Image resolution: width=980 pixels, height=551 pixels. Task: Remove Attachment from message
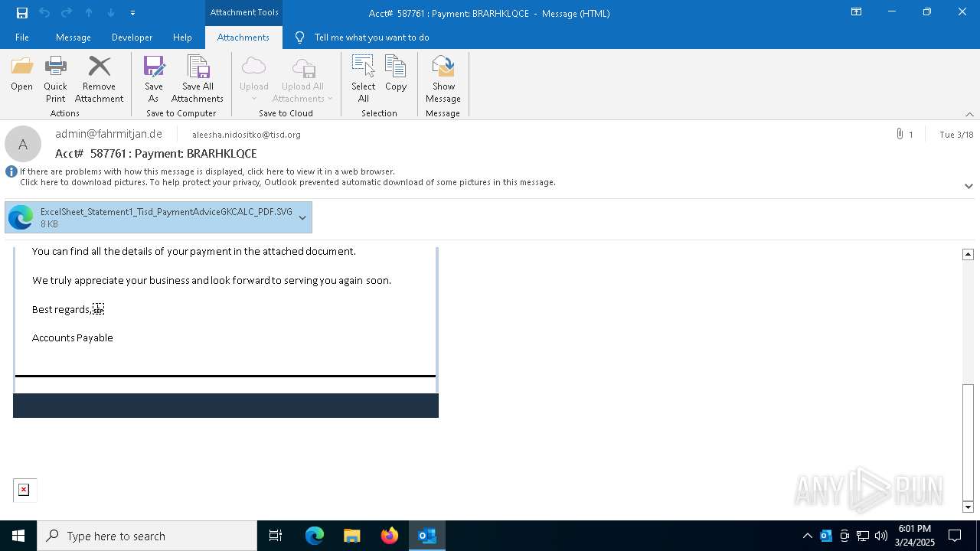[99, 79]
